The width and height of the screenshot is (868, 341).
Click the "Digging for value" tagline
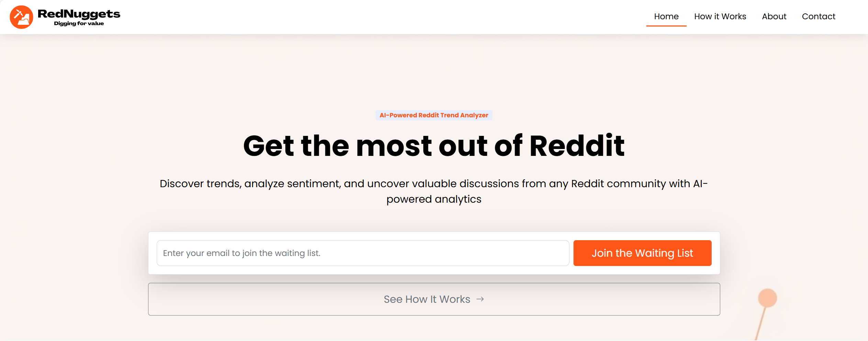[x=79, y=23]
